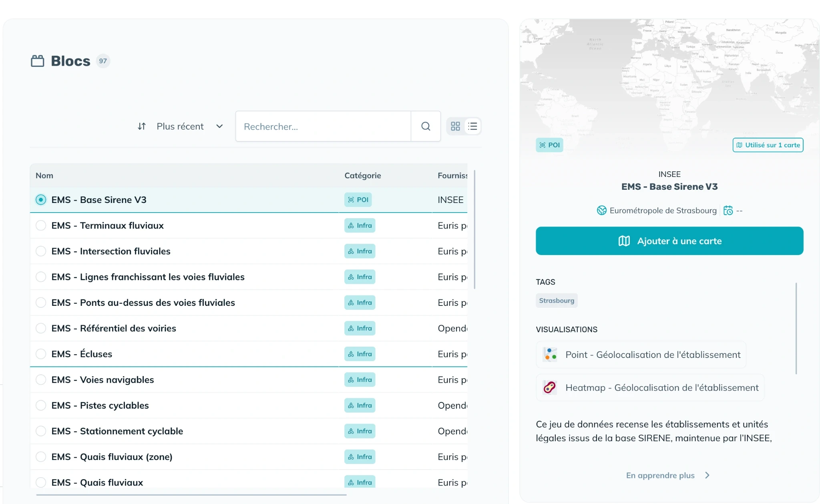Select EMS - Quais fluviaux (zone) radio
This screenshot has width=820, height=504.
(41, 457)
